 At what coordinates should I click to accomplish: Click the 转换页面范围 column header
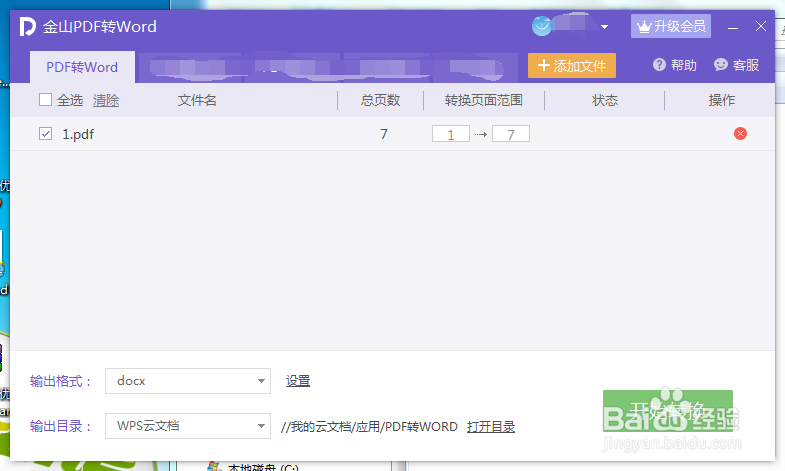click(x=484, y=100)
